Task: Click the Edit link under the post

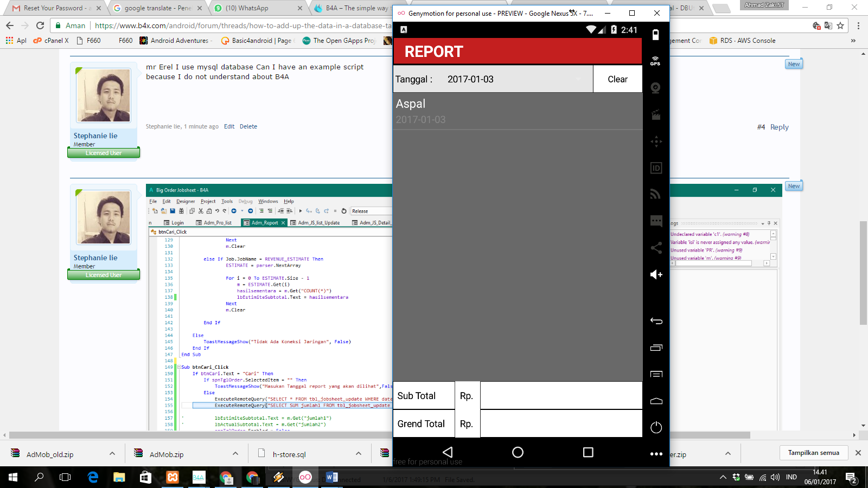Action: [229, 126]
